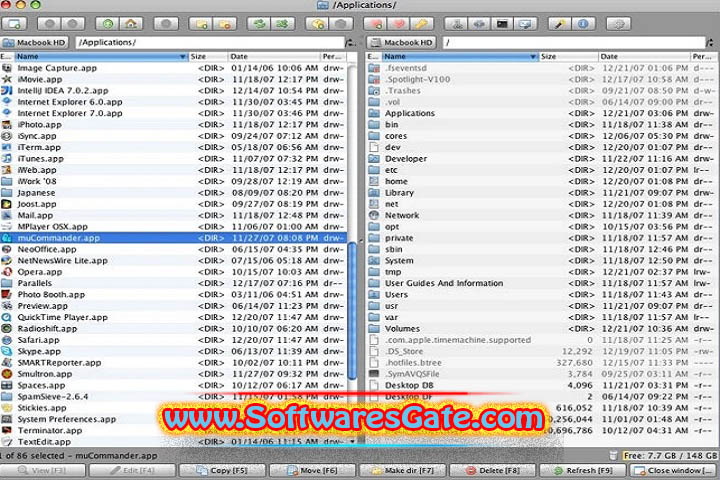Select Developer folder in right panel
The width and height of the screenshot is (720, 480).
(x=541, y=158)
